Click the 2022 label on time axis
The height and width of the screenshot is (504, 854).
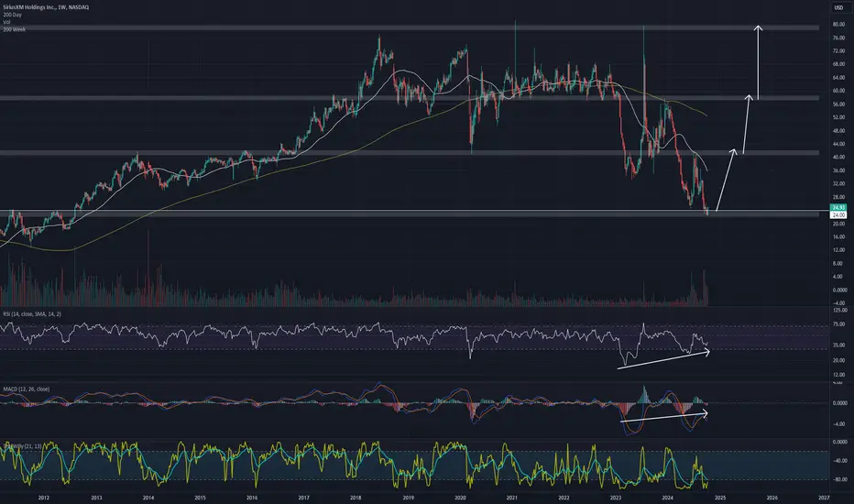(x=564, y=498)
